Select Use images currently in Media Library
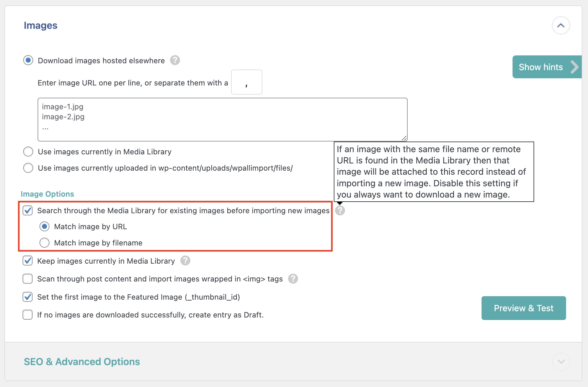 point(28,152)
